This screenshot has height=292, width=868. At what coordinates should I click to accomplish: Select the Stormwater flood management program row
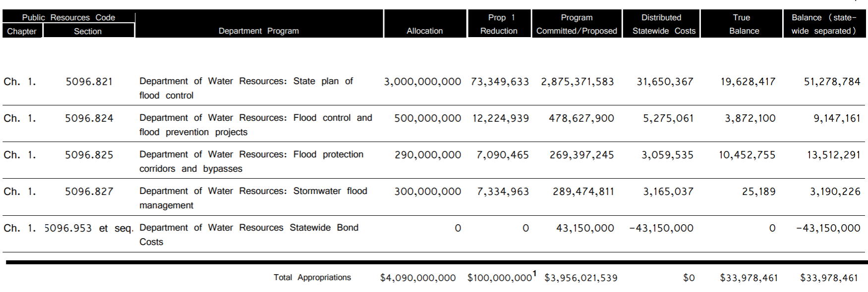[x=253, y=198]
